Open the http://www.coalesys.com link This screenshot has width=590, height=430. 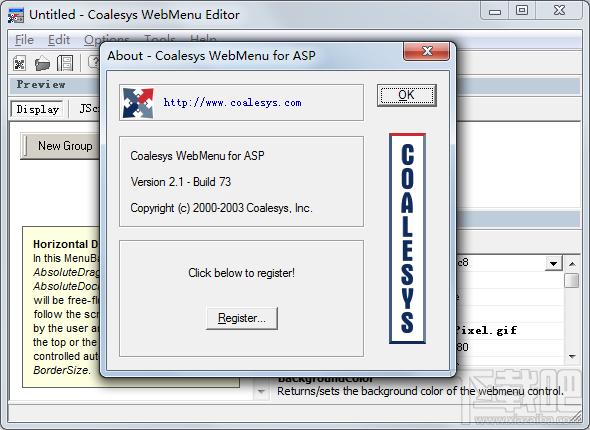click(x=232, y=102)
